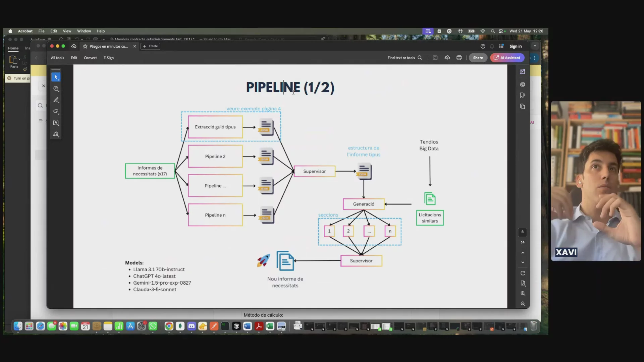Open the View menu in menu bar
The image size is (644, 362).
coord(67,31)
